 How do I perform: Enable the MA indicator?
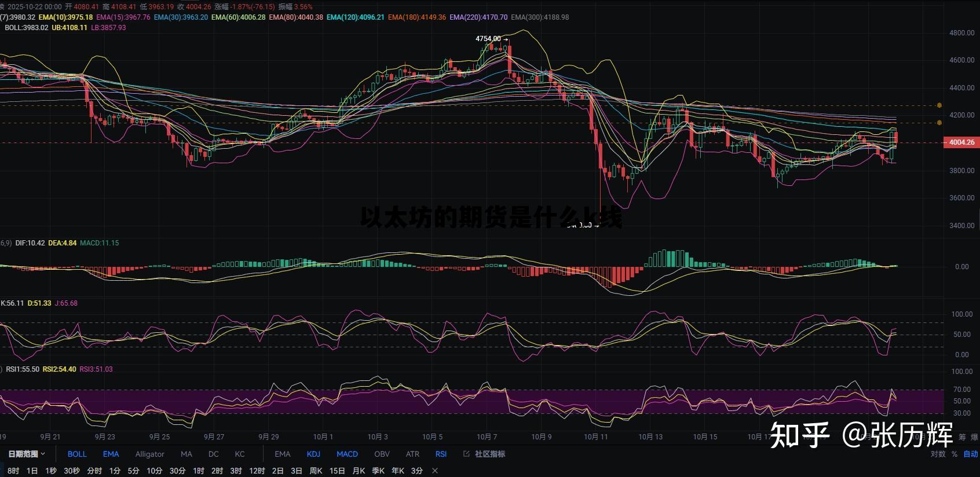pyautogui.click(x=186, y=454)
